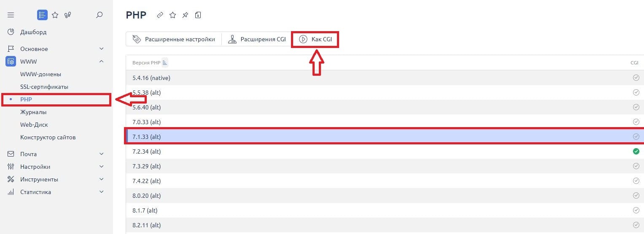Toggle CGI status for 7.1.33 (alt)

click(636, 137)
